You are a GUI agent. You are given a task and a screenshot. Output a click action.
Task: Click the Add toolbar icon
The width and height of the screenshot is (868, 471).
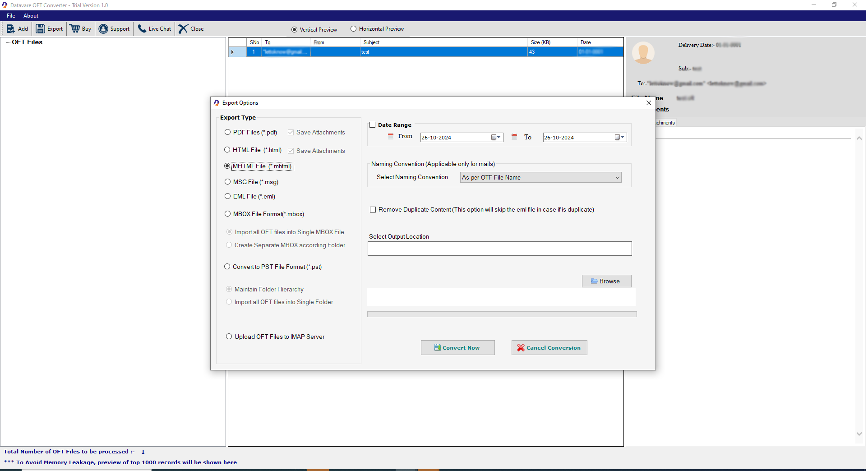click(10, 29)
